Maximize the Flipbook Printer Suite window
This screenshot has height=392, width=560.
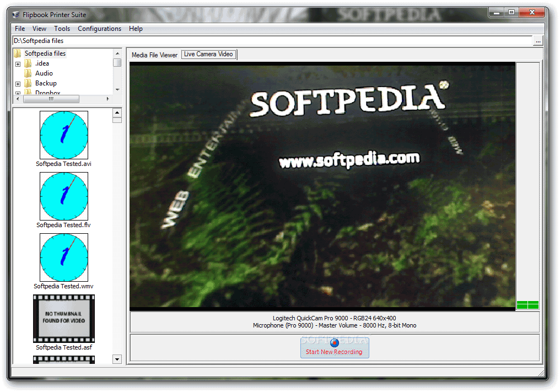[x=511, y=13]
